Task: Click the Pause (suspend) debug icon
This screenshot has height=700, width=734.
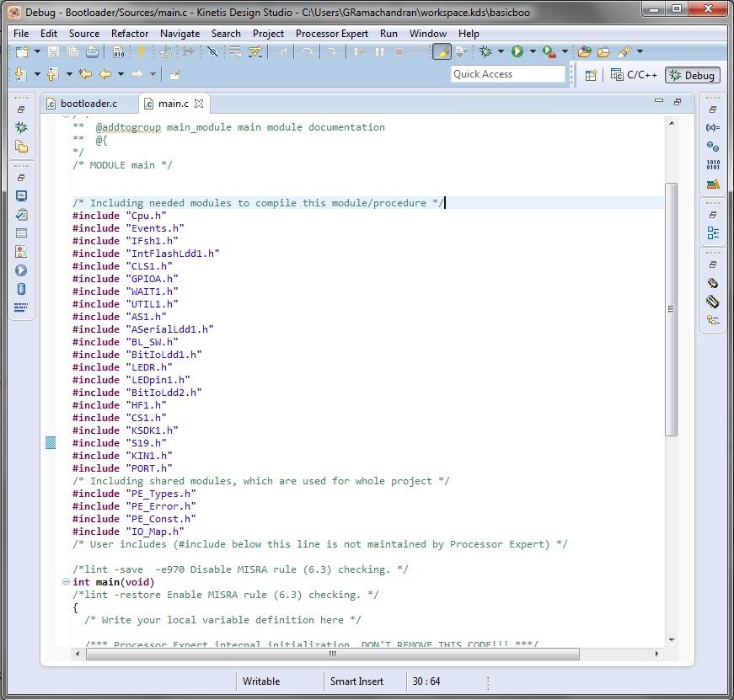Action: (379, 52)
